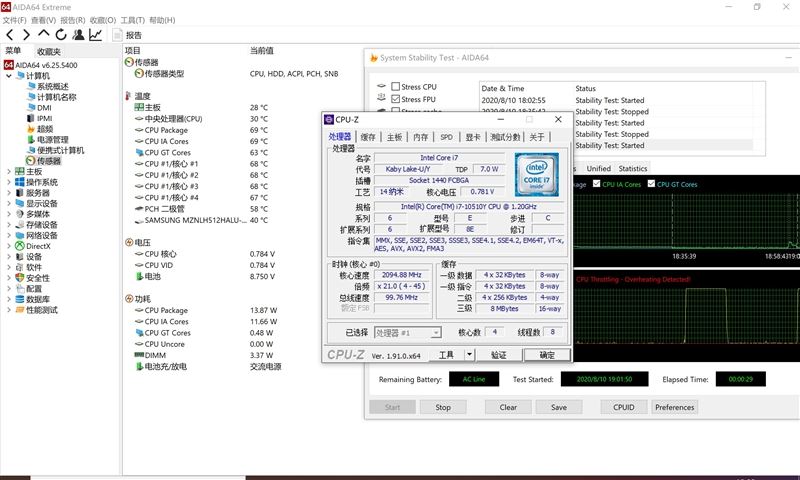Click the Forward arrow in AIDA64 toolbar

pos(26,35)
